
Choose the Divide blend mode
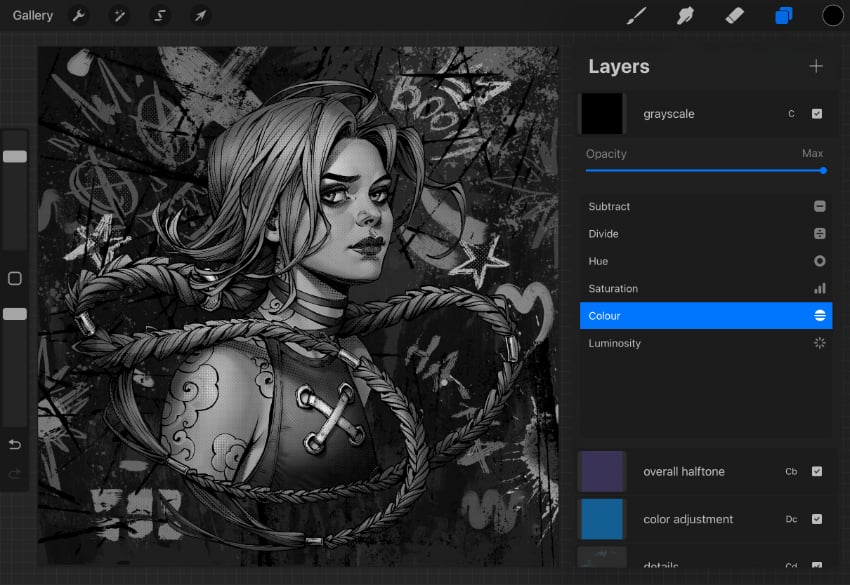[706, 234]
